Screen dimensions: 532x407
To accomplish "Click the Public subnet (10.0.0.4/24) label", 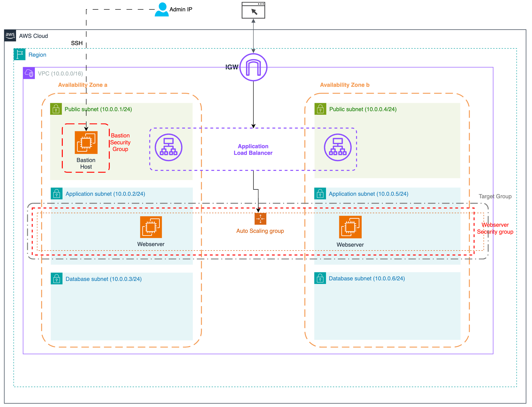I will click(363, 109).
